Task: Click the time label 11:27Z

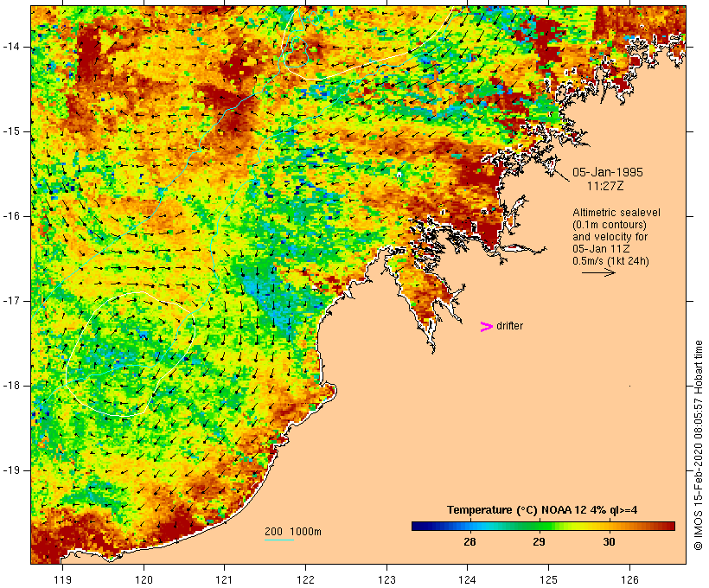Action: (605, 186)
